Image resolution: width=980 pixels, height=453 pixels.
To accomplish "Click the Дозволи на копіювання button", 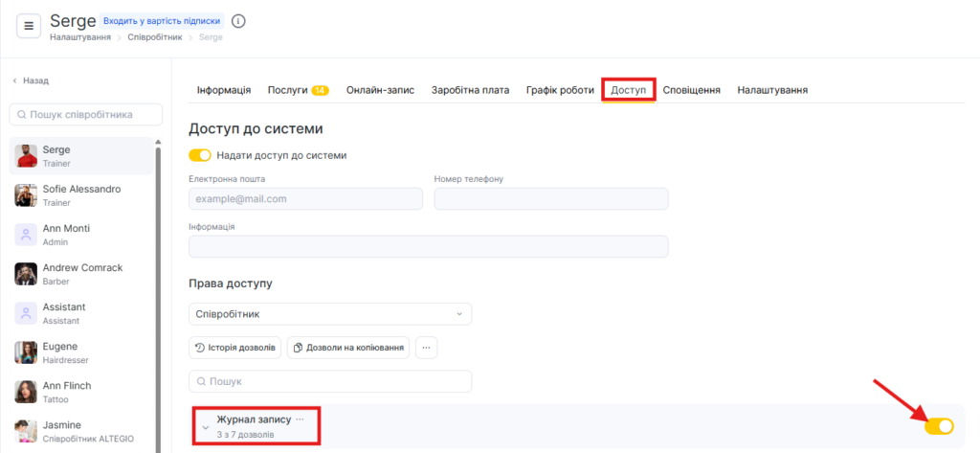I will (348, 348).
